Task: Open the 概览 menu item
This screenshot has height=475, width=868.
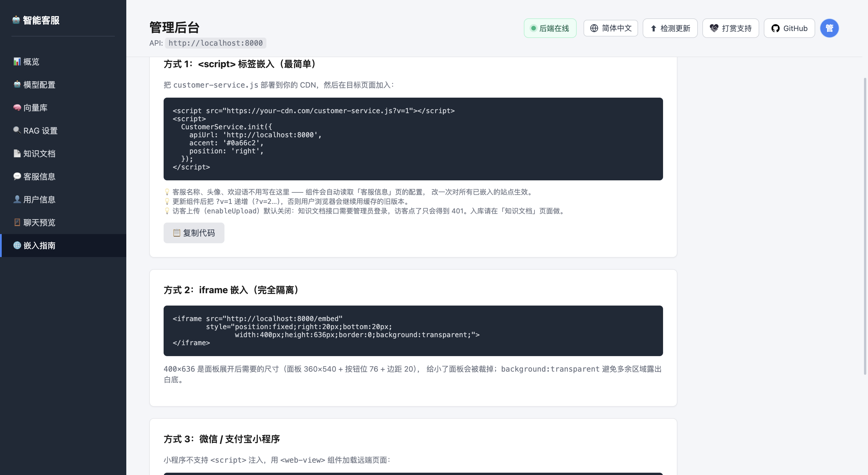Action: coord(63,62)
